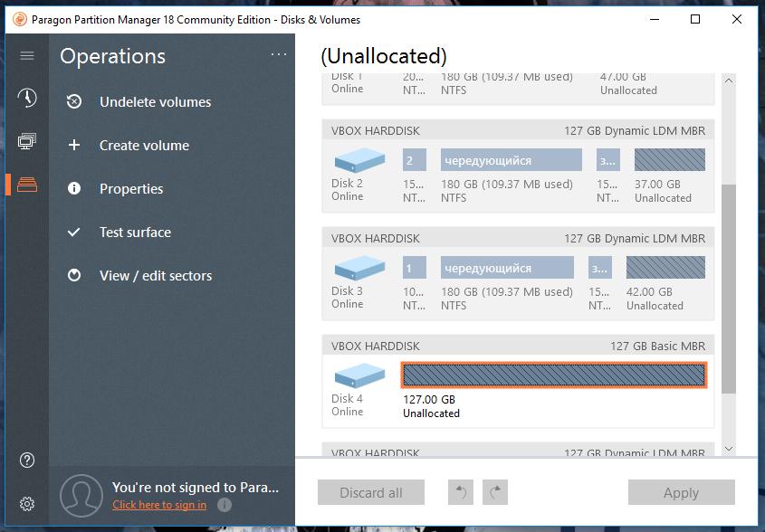Image resolution: width=765 pixels, height=532 pixels.
Task: Choose Create volume operation
Action: tap(145, 146)
